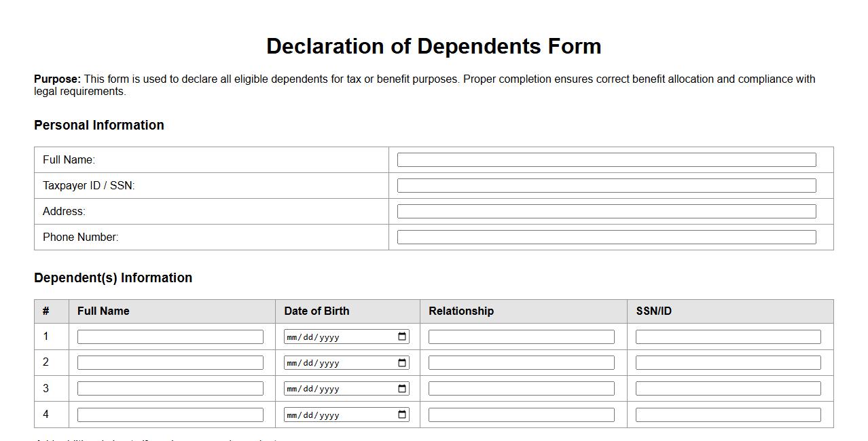
Task: Select dependent 1's Relationship field
Action: coord(520,336)
